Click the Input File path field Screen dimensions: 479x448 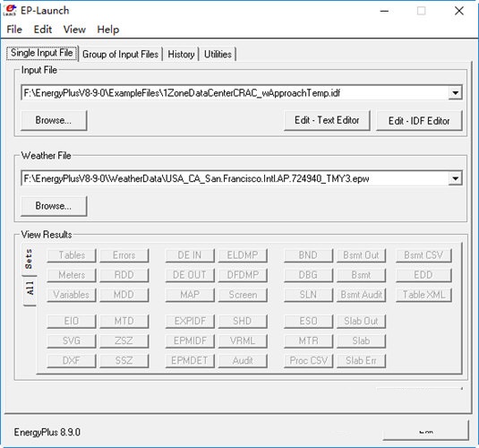235,92
